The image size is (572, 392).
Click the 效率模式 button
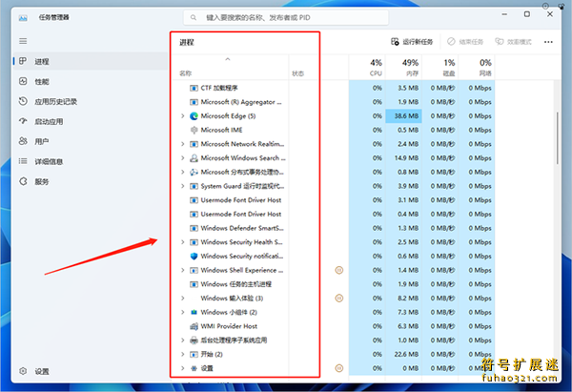(x=513, y=42)
